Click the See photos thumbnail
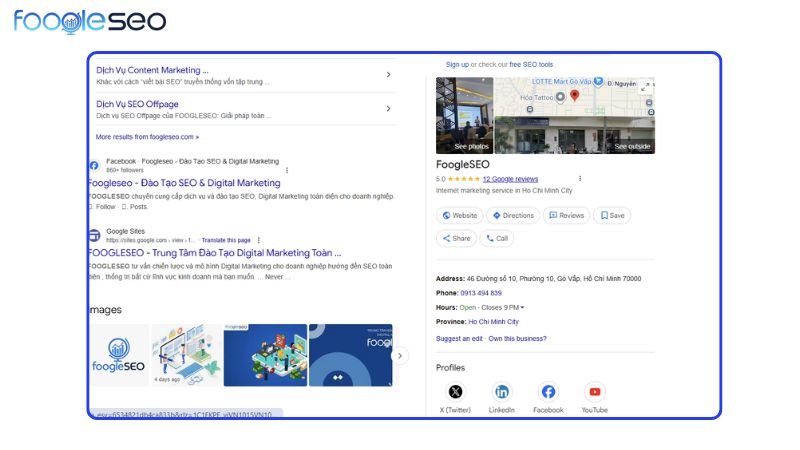Image resolution: width=800 pixels, height=450 pixels. coord(464,115)
